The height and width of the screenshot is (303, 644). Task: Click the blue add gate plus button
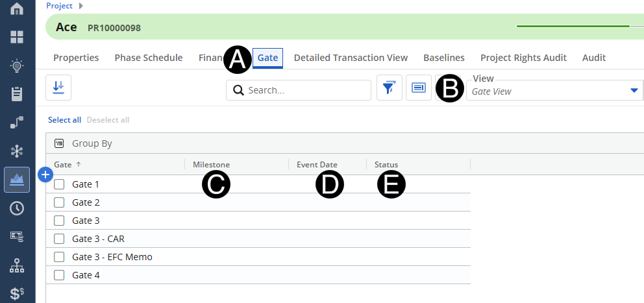tap(45, 175)
